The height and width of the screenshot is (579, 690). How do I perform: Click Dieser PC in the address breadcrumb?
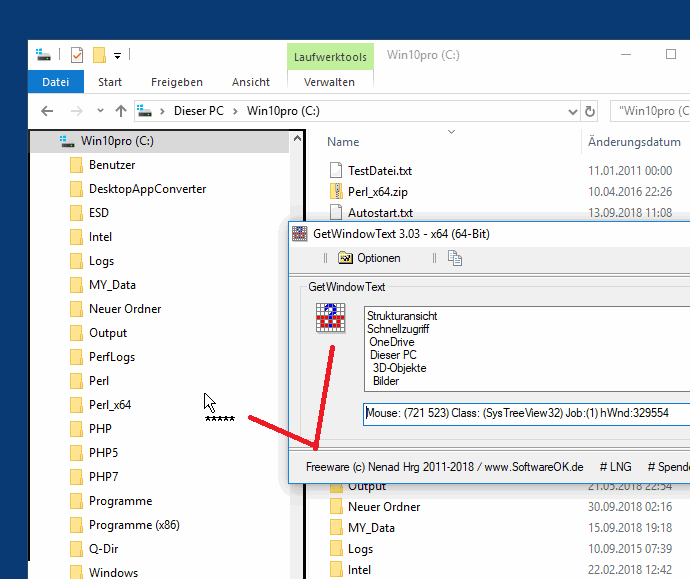(x=199, y=111)
